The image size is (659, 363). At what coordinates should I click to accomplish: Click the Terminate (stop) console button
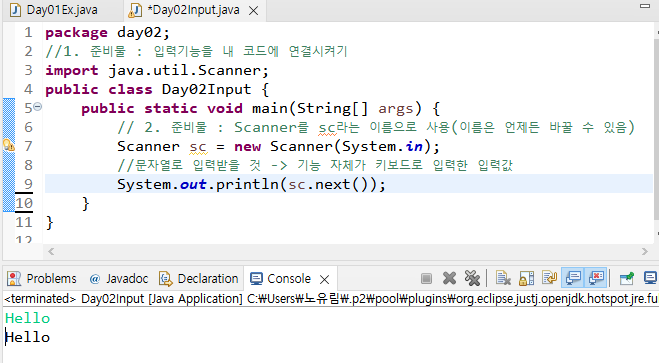tap(426, 278)
